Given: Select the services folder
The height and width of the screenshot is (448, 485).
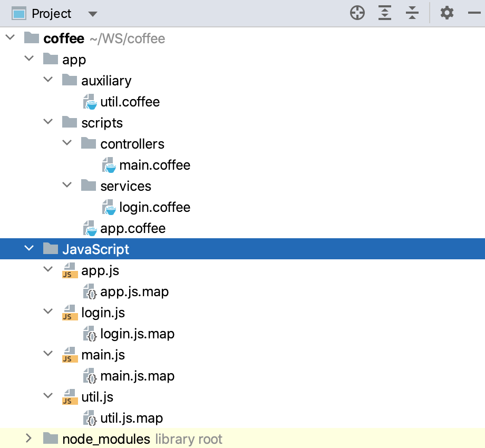Looking at the screenshot, I should 125,186.
